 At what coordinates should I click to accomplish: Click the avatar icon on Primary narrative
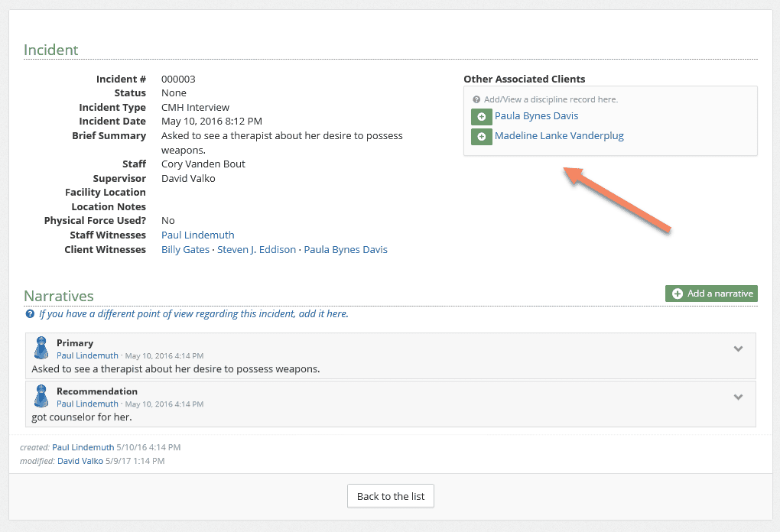click(x=42, y=349)
